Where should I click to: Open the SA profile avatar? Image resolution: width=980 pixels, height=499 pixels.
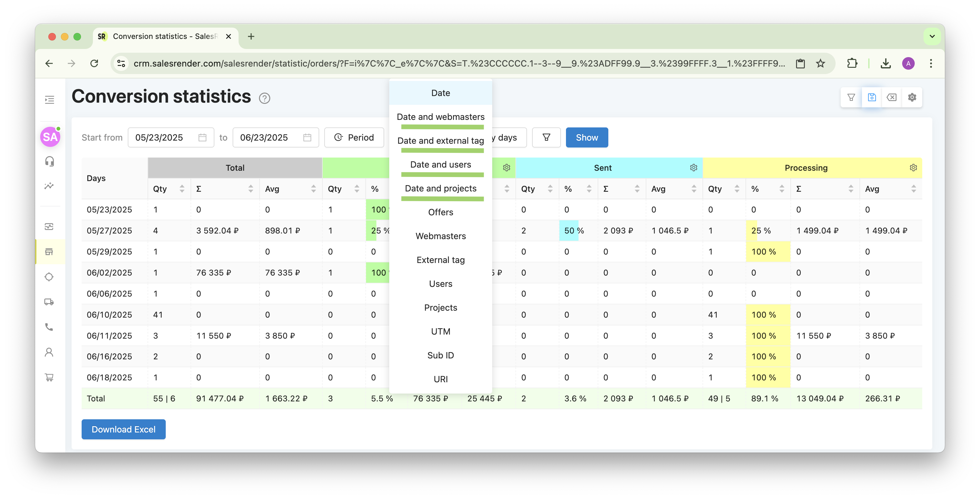50,137
